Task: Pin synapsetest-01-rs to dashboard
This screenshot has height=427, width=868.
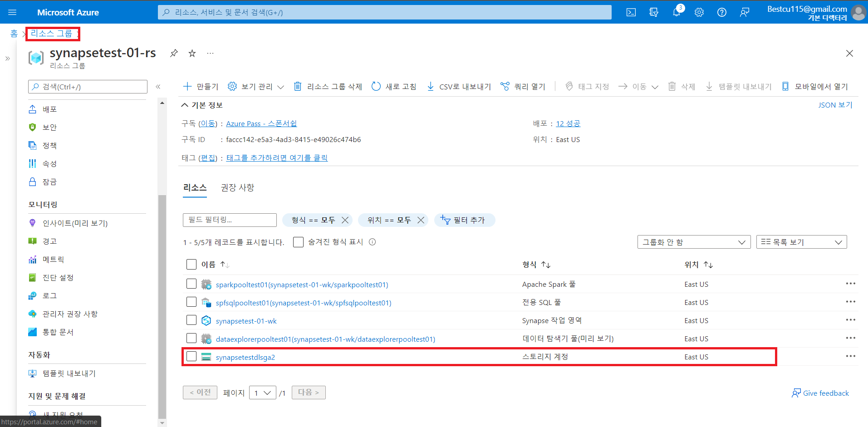Action: [x=174, y=53]
